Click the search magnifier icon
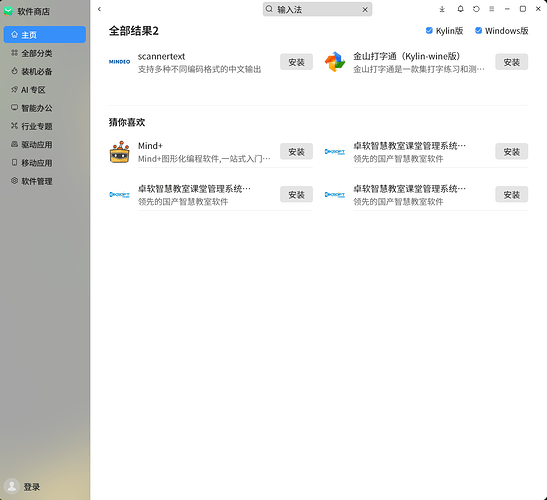Viewport: 547px width, 500px height. pos(269,9)
